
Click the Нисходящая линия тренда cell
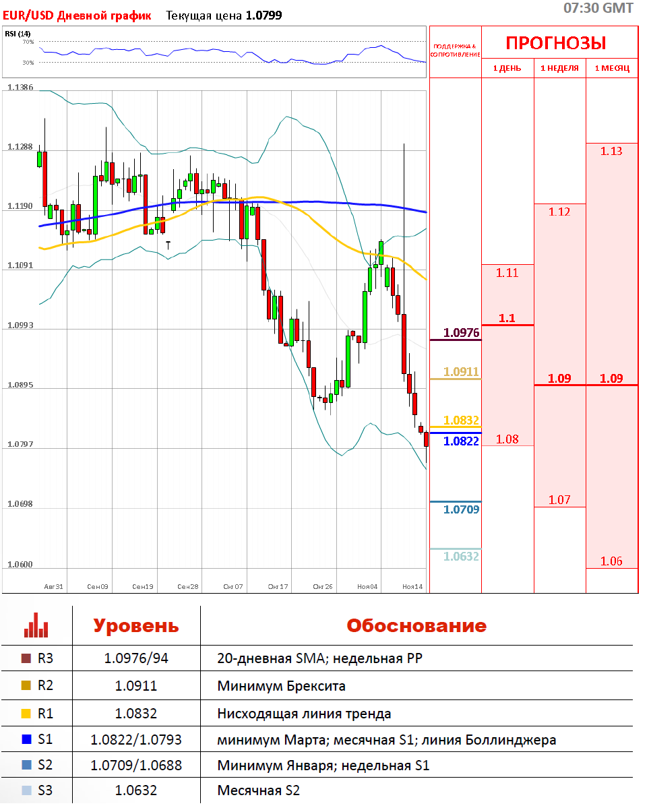pyautogui.click(x=304, y=713)
